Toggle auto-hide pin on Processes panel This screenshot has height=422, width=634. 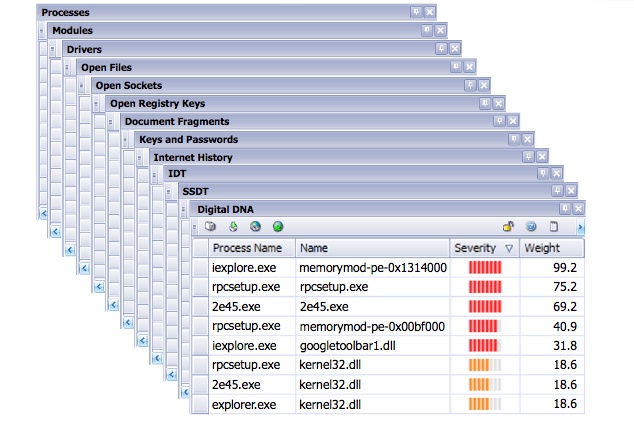(416, 12)
